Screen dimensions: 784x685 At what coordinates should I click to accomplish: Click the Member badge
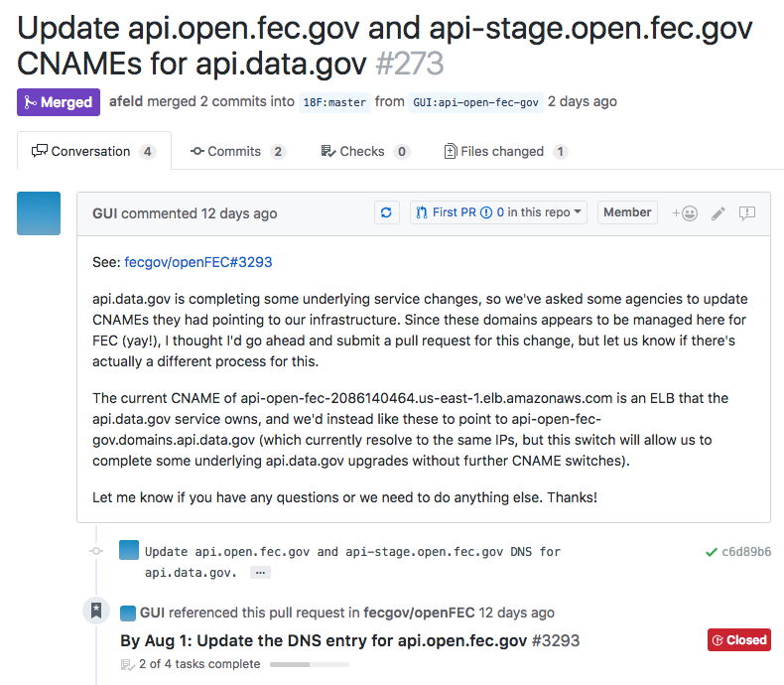click(627, 212)
